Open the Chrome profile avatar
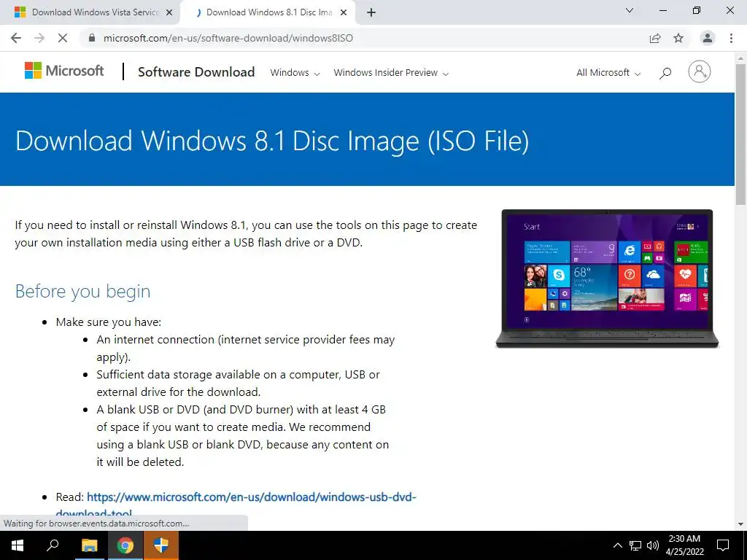Image resolution: width=747 pixels, height=560 pixels. tap(708, 38)
